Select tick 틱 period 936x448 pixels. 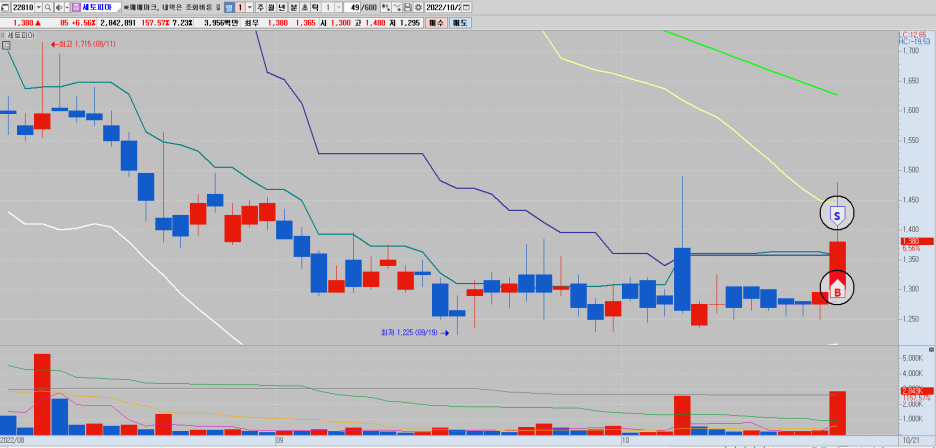pos(315,8)
